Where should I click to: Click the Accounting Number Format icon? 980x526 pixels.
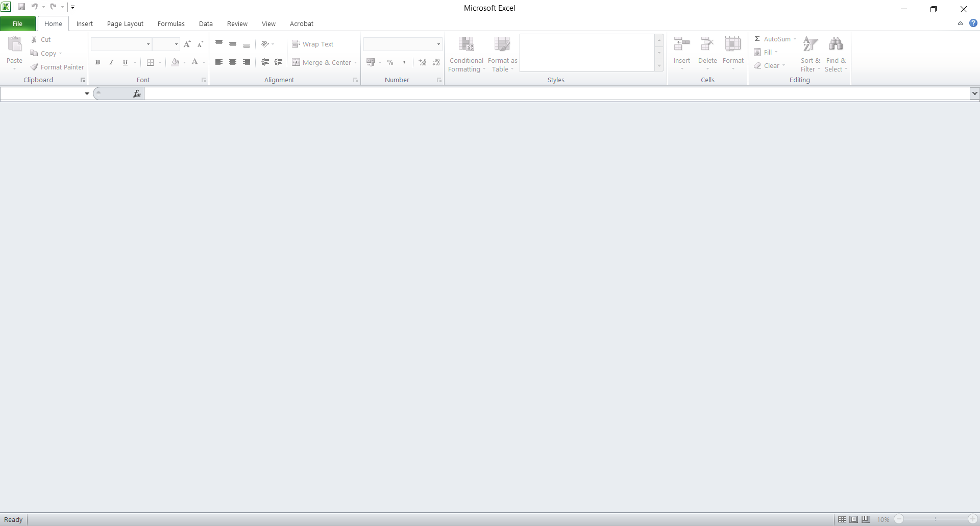click(371, 62)
